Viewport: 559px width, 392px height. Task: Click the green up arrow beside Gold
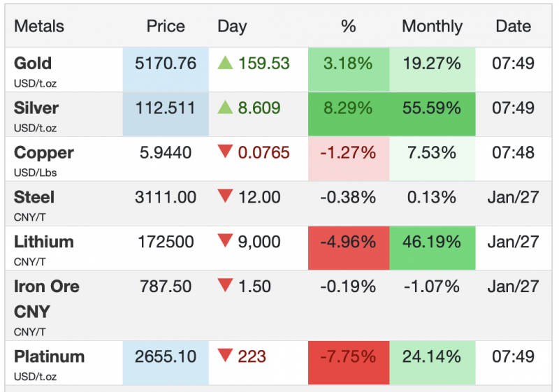coord(224,63)
